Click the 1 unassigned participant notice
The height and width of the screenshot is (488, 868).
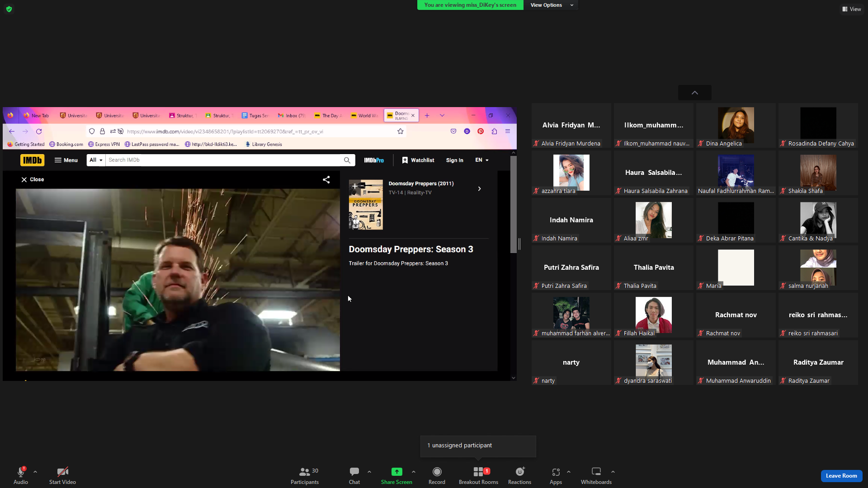pos(478,446)
